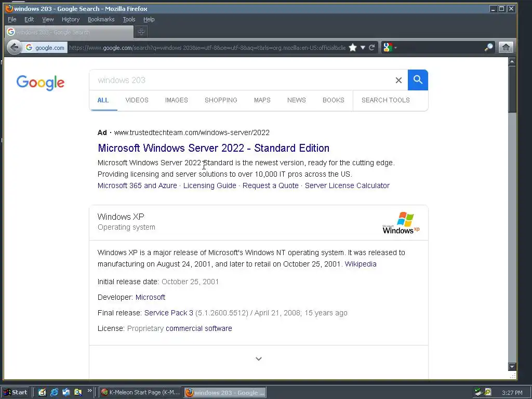Image resolution: width=532 pixels, height=399 pixels.
Task: Click the Google logo
Action: click(41, 83)
